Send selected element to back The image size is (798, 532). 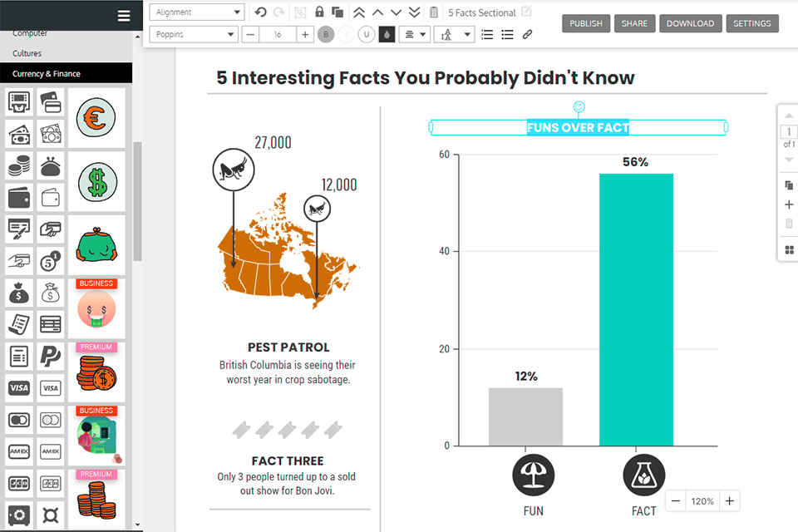tap(414, 12)
